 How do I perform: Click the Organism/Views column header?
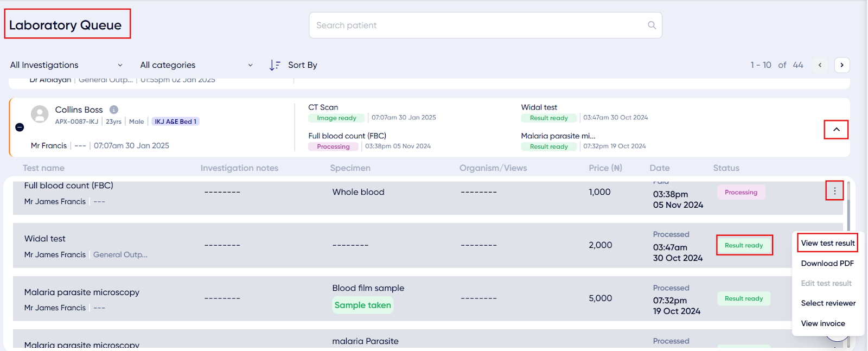coord(493,168)
